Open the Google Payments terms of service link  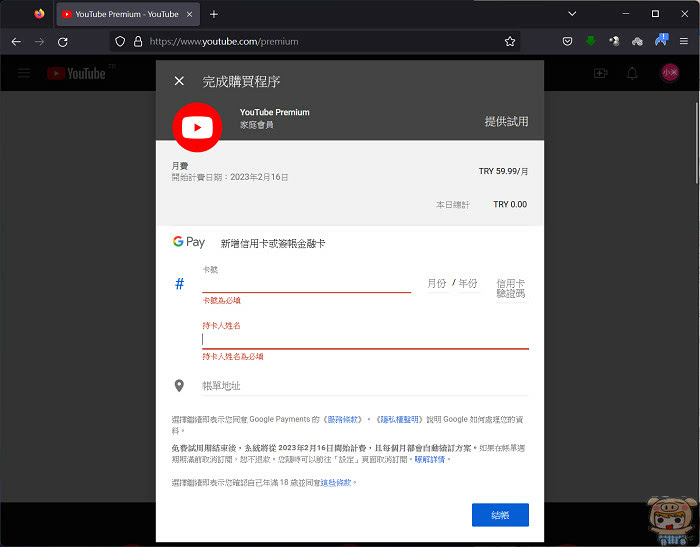343,419
